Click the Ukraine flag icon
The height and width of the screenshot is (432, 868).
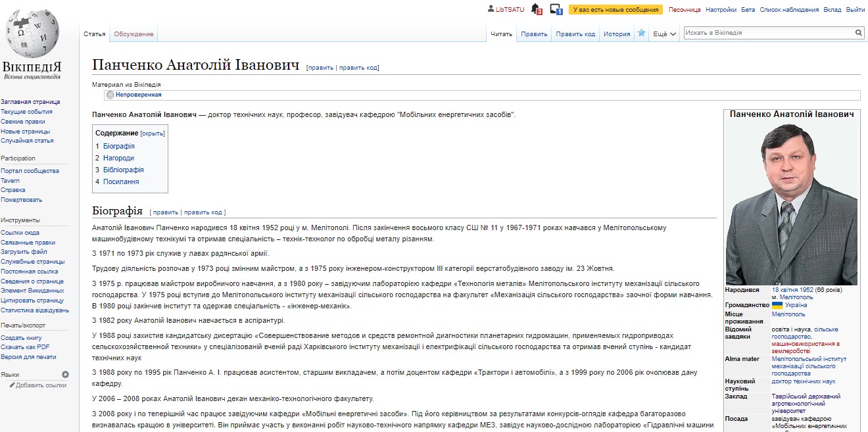(777, 305)
